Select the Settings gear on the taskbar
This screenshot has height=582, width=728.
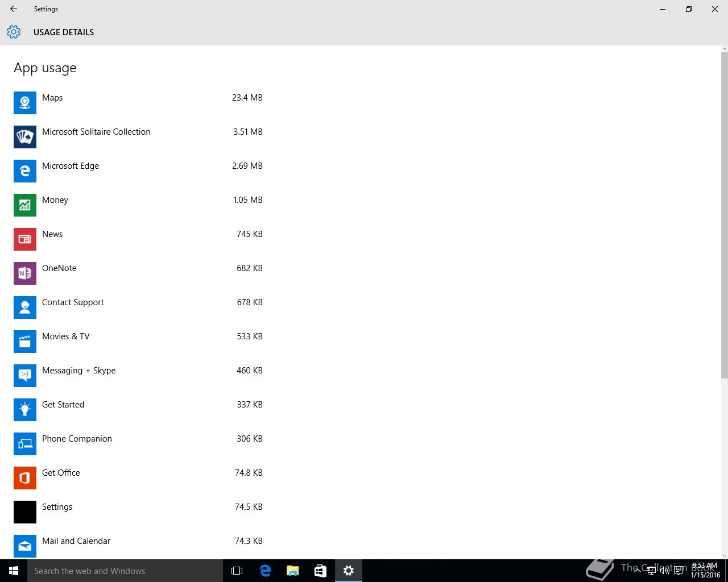click(x=349, y=571)
